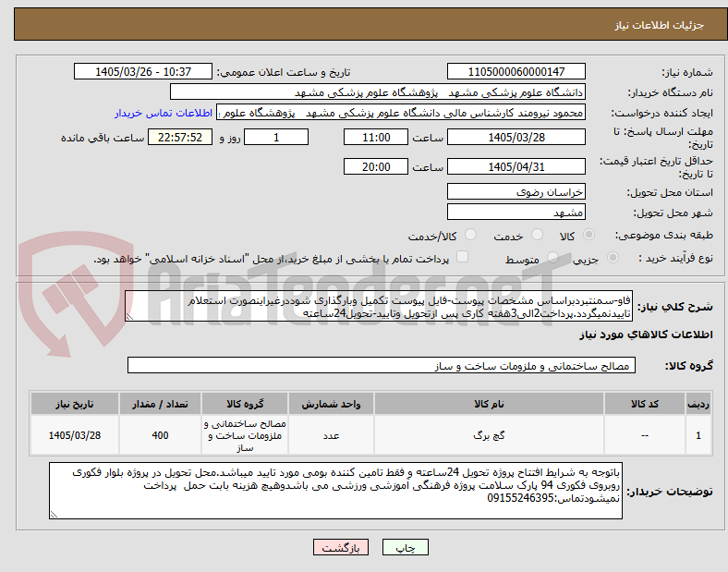Screen dimensions: 728x572
Task: Click the گروه کالا field مصالح ساختمانی
Action: 382,365
